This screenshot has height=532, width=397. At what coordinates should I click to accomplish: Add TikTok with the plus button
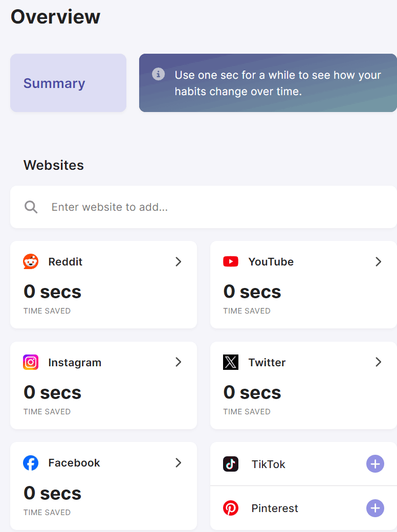click(375, 464)
